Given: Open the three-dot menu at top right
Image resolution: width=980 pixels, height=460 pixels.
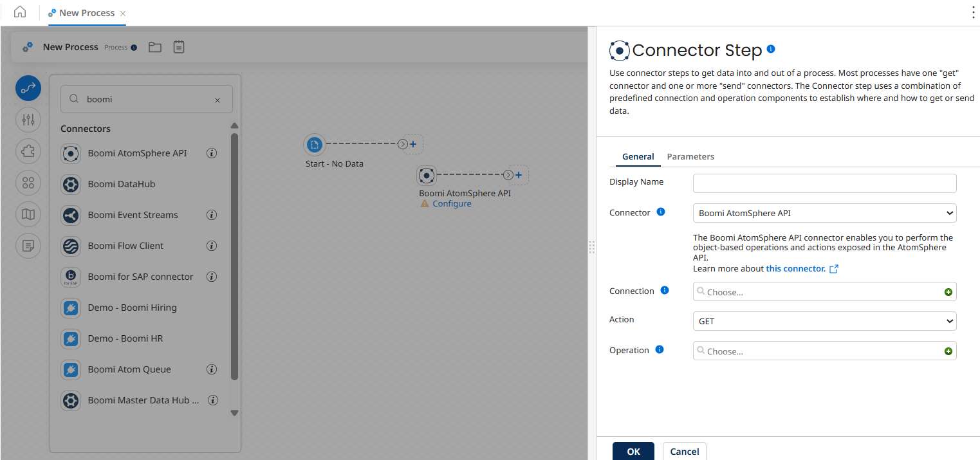Looking at the screenshot, I should pyautogui.click(x=974, y=12).
